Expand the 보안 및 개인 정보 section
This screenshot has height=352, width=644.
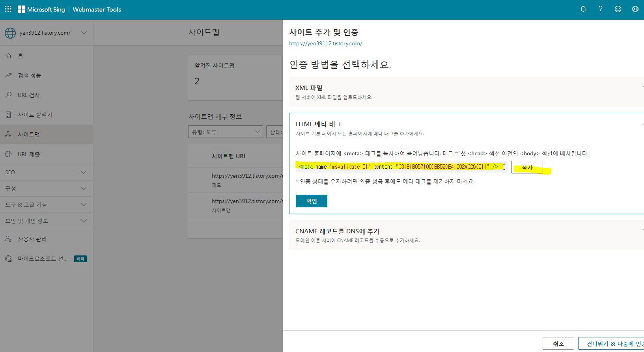tap(84, 221)
